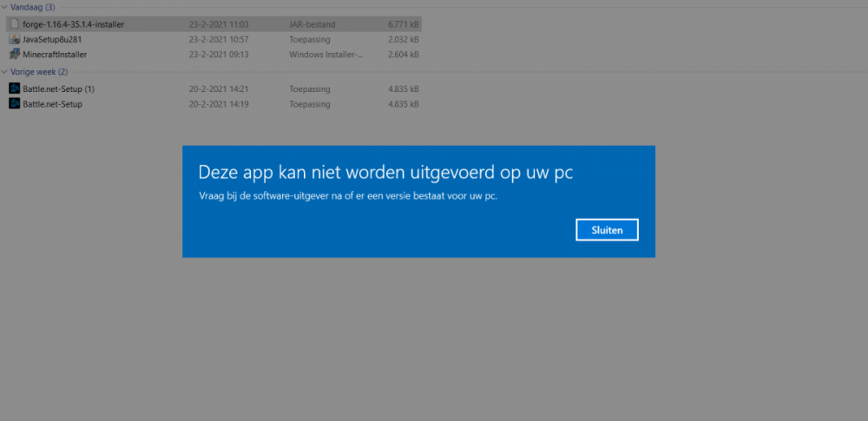Image resolution: width=868 pixels, height=421 pixels.
Task: Click the Sluiten button in the dialog
Action: click(x=607, y=229)
